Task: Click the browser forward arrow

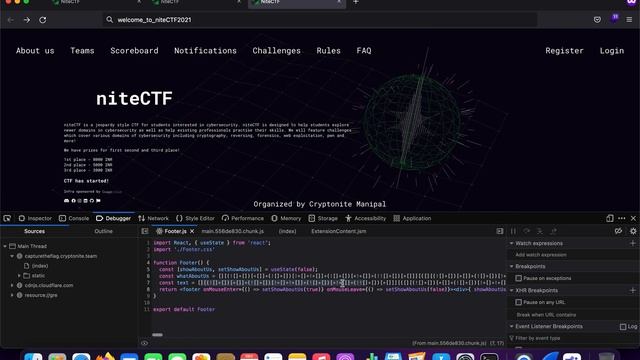Action: pyautogui.click(x=27, y=20)
